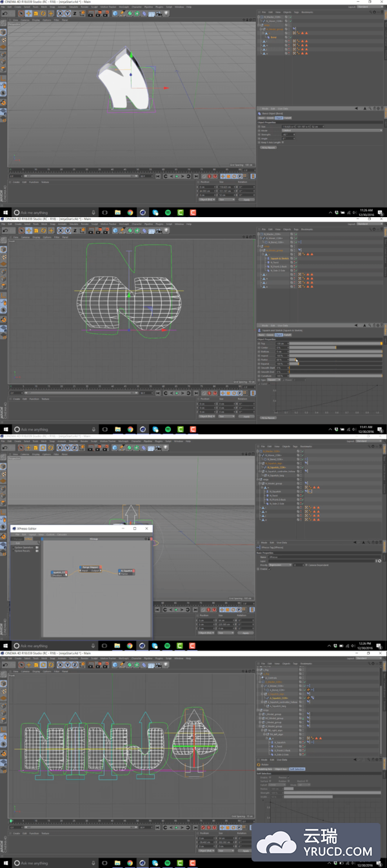Open the Layout dropdown in the 11:41 AM screenshot
387x868 pixels.
[x=369, y=224]
